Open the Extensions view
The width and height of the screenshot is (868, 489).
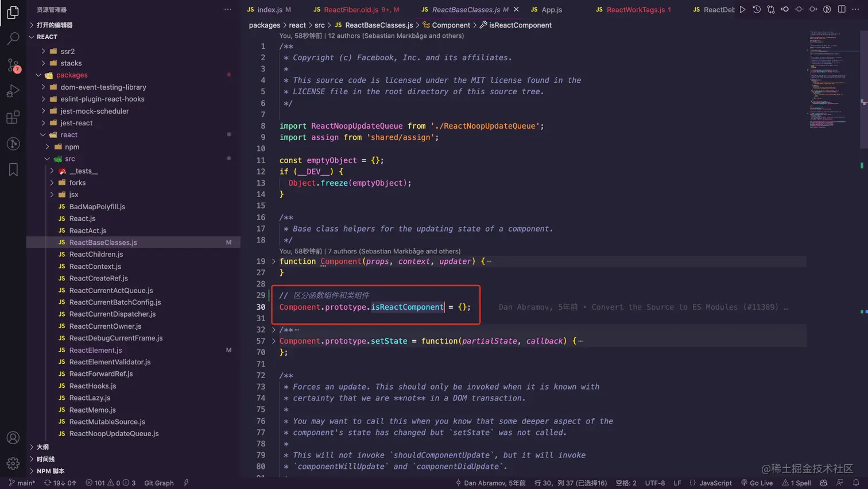pos(13,117)
